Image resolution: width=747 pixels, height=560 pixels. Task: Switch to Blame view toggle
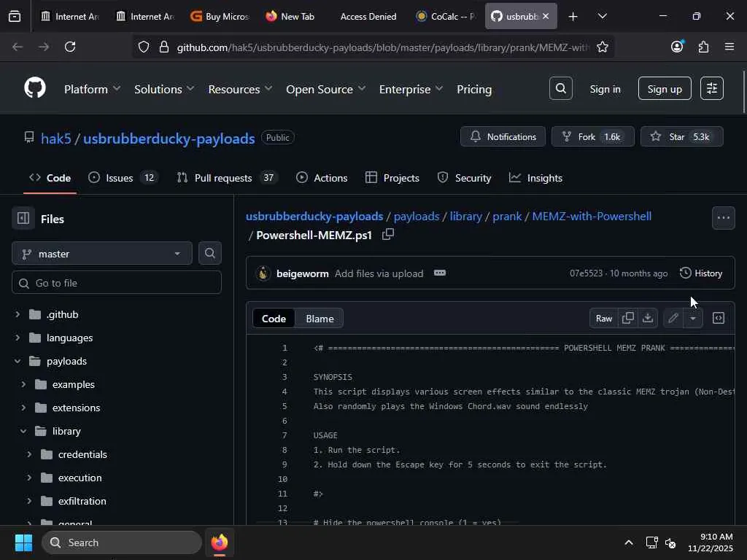pos(320,319)
